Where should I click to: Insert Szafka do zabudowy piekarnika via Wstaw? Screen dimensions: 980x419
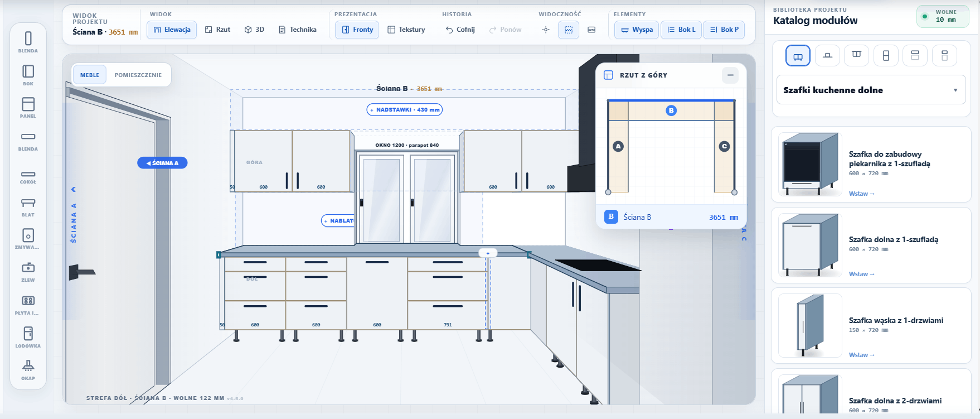coord(862,194)
